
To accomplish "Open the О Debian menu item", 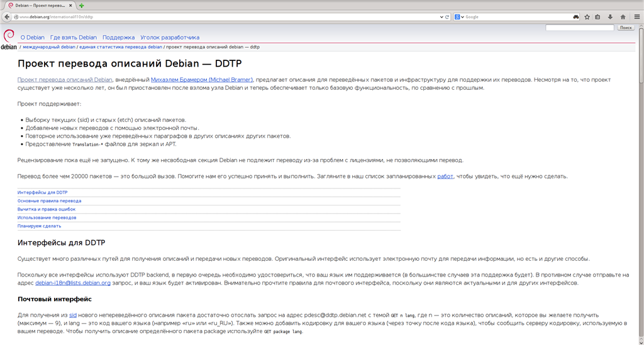I will pyautogui.click(x=33, y=37).
